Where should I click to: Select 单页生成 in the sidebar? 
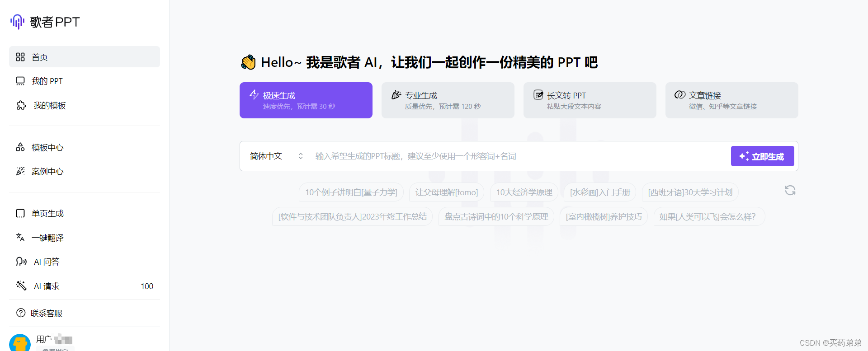coord(85,213)
